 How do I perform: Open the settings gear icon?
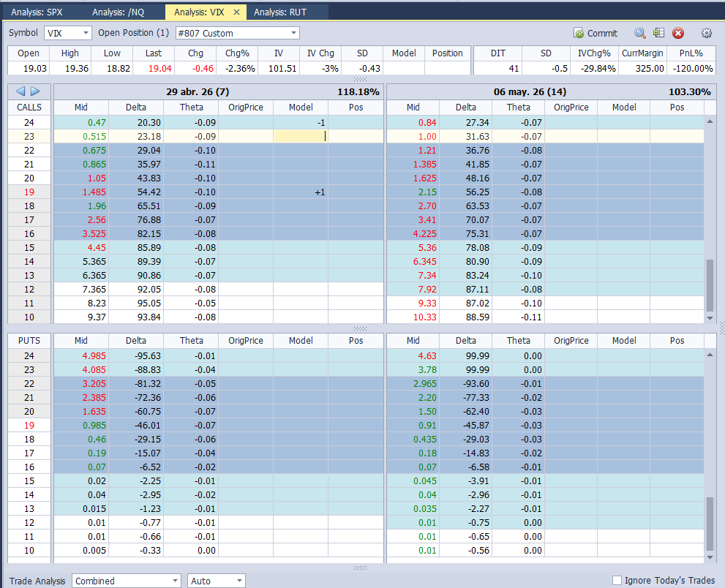[x=705, y=33]
